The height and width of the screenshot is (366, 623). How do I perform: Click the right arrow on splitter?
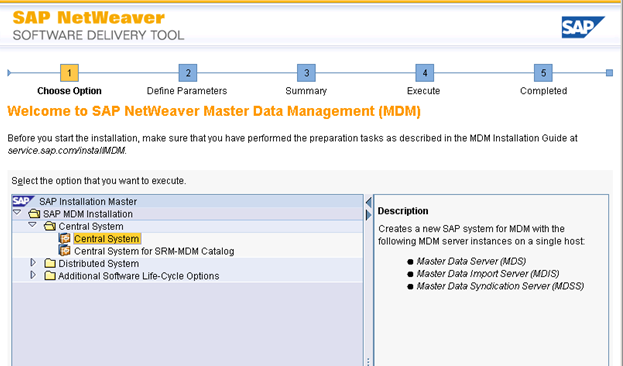[x=368, y=215]
